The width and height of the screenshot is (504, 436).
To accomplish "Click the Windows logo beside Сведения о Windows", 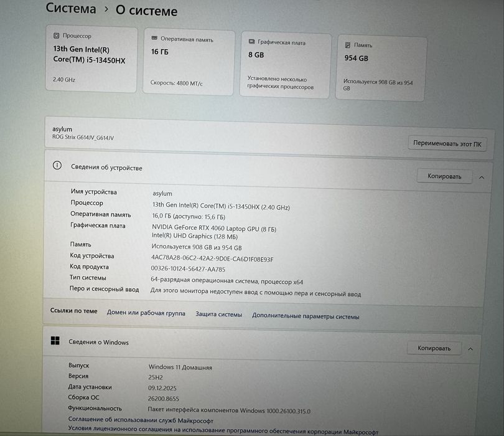I will tap(55, 341).
